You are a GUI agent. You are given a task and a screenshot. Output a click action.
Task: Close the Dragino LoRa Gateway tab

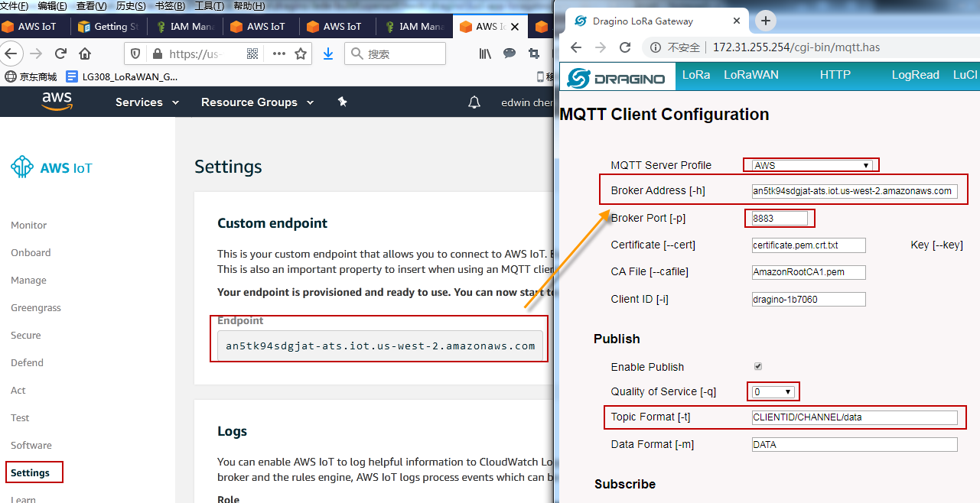click(737, 21)
